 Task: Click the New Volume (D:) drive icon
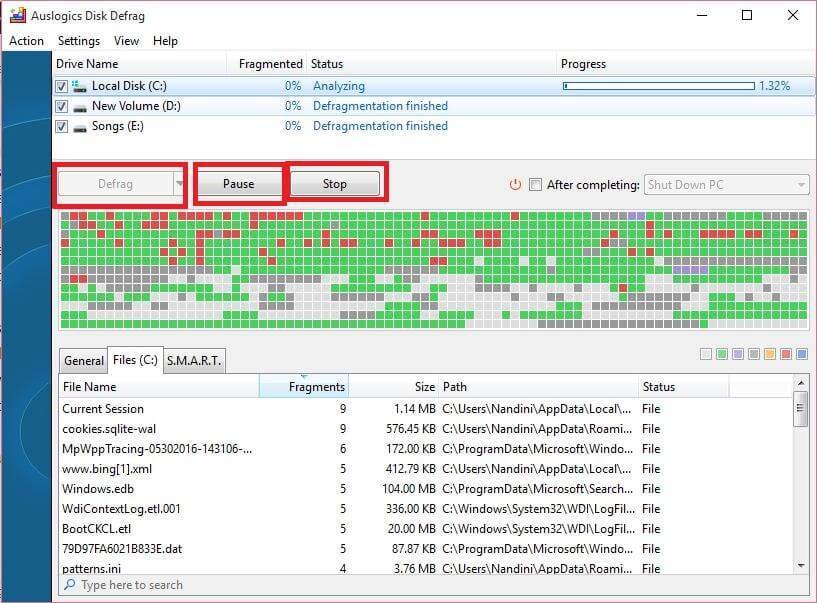(x=78, y=106)
